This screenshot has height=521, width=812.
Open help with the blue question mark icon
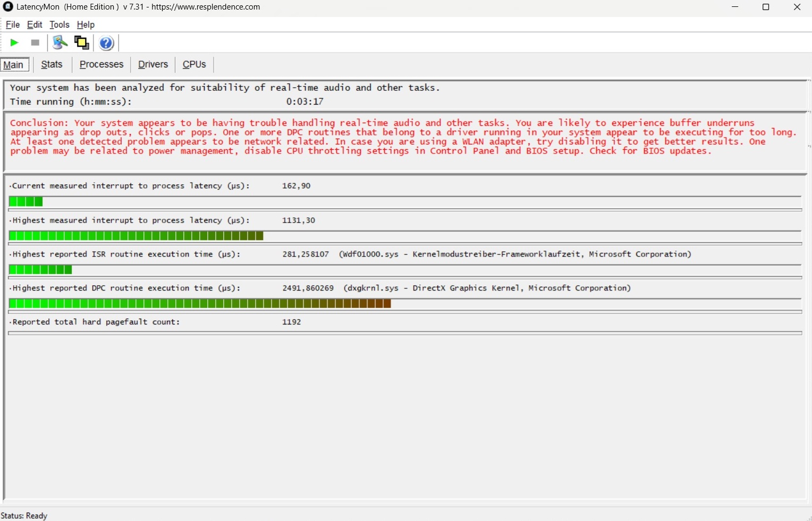[x=106, y=43]
